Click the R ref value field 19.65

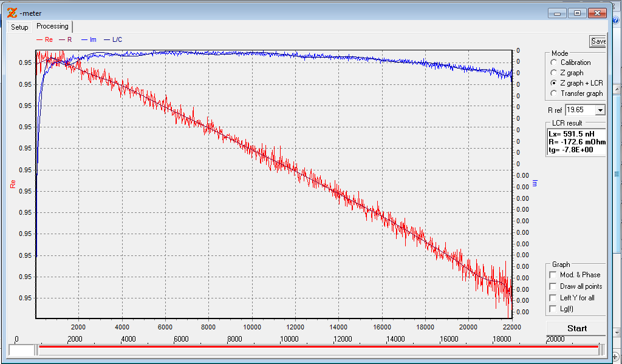pos(580,110)
